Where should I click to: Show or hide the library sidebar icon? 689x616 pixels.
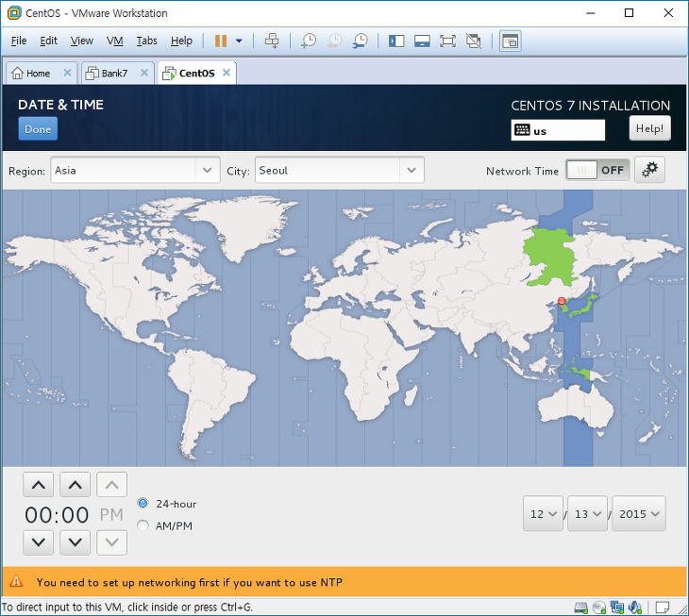tap(396, 42)
